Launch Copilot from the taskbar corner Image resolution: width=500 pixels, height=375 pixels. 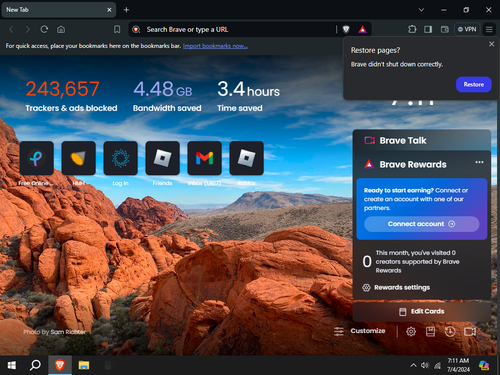click(x=484, y=365)
